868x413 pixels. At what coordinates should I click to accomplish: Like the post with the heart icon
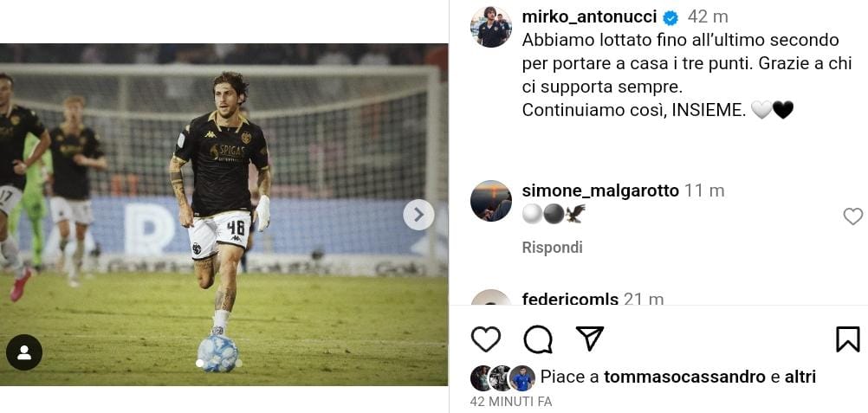pos(486,339)
